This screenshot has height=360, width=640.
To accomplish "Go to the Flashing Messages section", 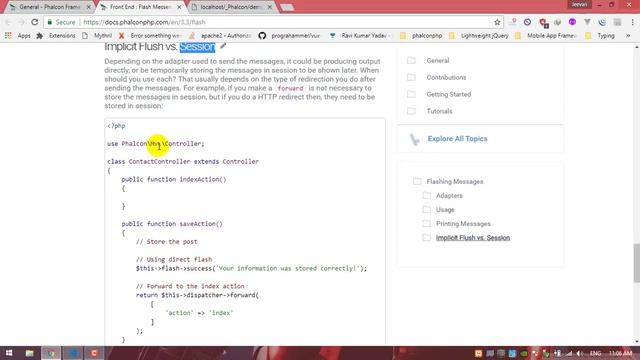I will pos(455,181).
